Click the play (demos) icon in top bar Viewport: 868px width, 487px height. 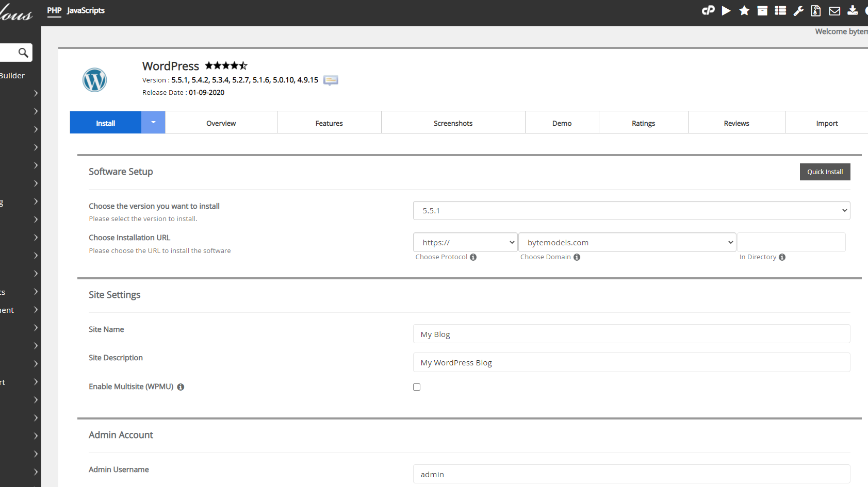(726, 10)
